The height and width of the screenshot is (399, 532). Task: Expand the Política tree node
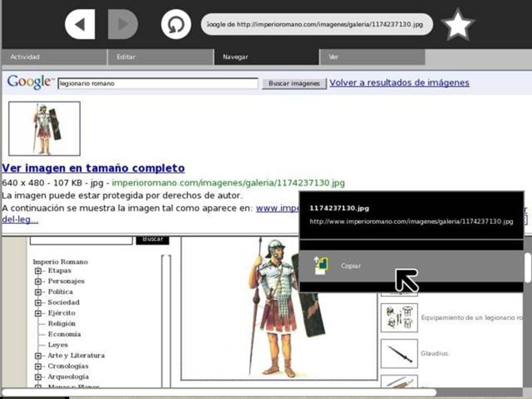(x=38, y=292)
